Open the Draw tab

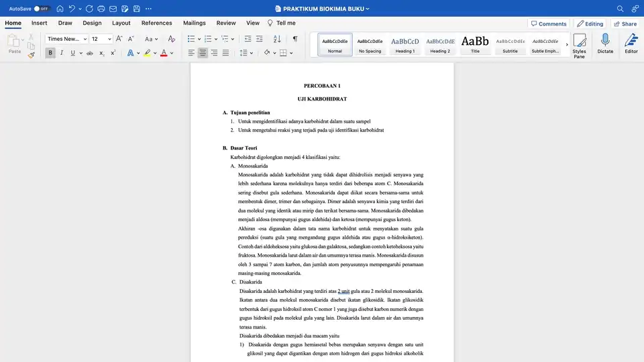point(65,23)
